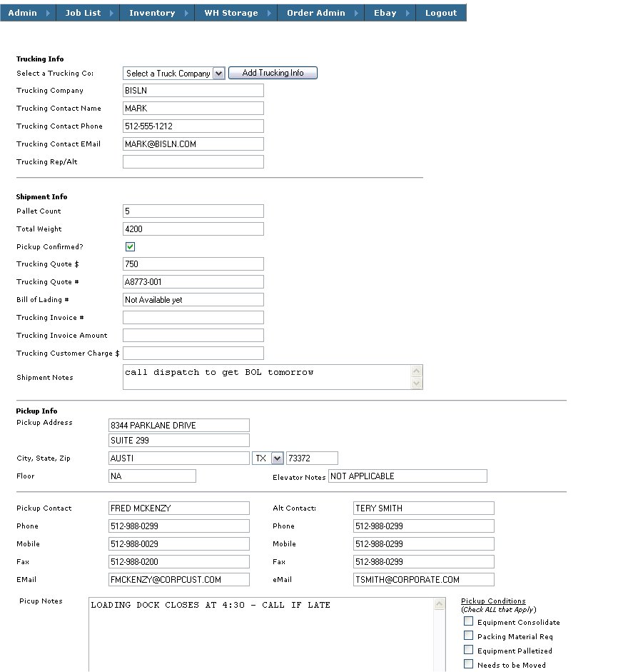Check the Packing Material Req checkbox
Screen dimensions: 628x672
tap(469, 636)
